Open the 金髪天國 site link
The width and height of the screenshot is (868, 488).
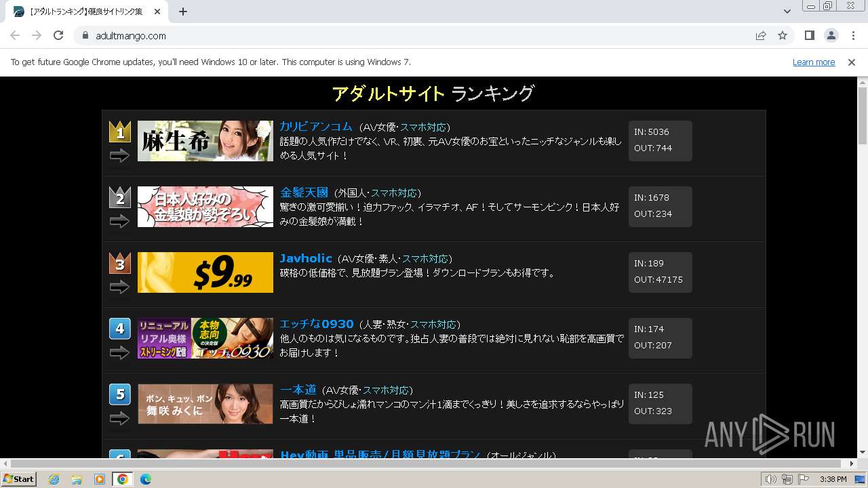pos(304,192)
